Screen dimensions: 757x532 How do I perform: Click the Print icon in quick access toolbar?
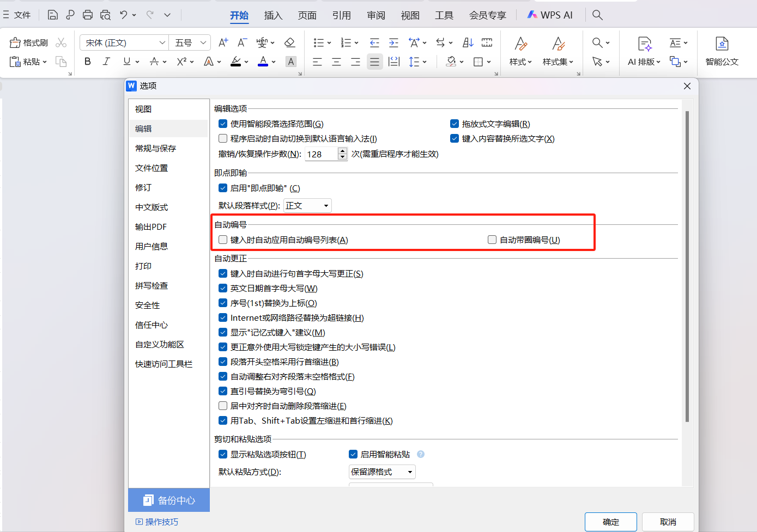pos(88,15)
